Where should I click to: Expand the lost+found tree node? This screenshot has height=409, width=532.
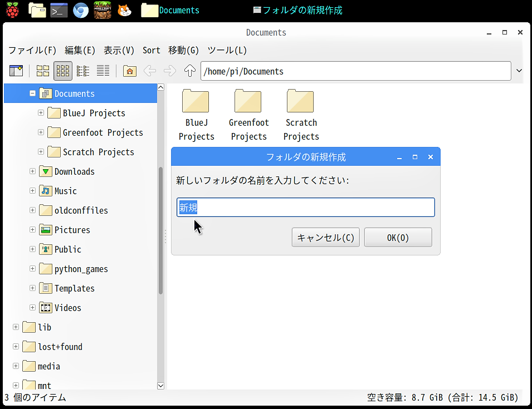16,346
